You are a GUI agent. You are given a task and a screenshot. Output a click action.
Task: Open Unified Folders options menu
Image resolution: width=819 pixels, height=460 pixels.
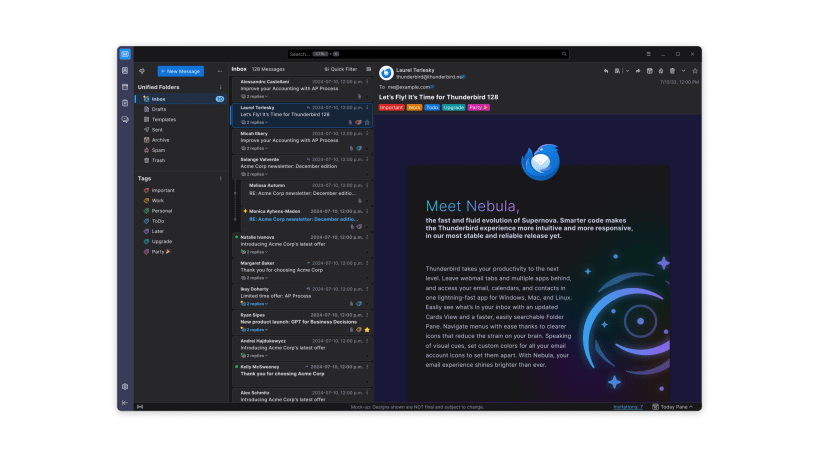(x=220, y=87)
